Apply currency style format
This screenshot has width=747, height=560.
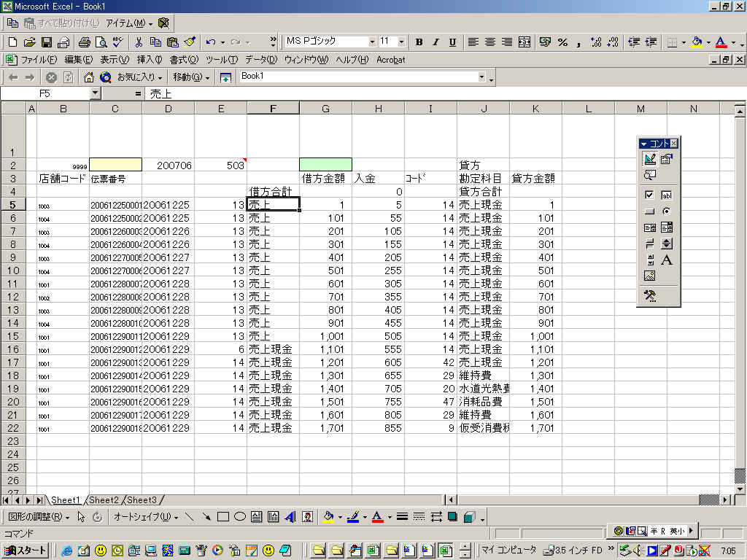tap(545, 42)
